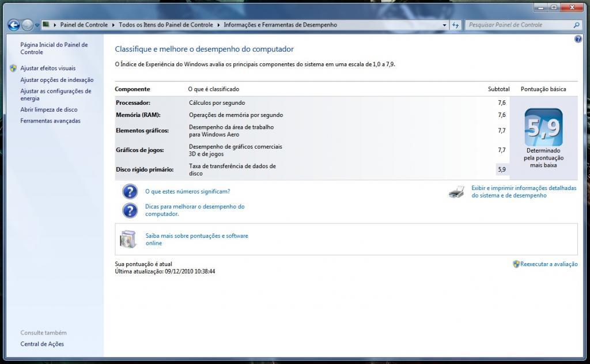Expand arrow before 'Informações e Ferramentas' breadcrumb
Viewport: 590px width, 364px height.
(x=218, y=25)
